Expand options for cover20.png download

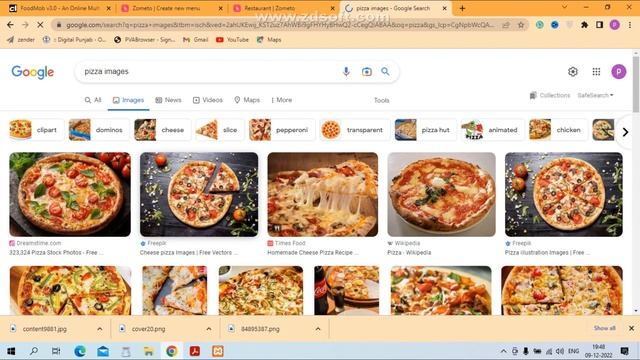click(209, 329)
